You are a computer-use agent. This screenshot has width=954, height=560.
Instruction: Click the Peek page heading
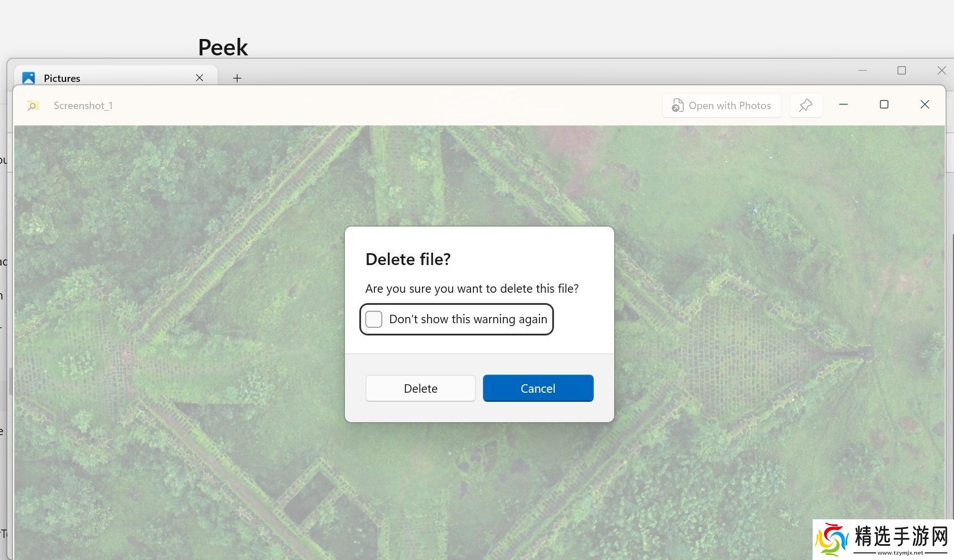(x=223, y=47)
